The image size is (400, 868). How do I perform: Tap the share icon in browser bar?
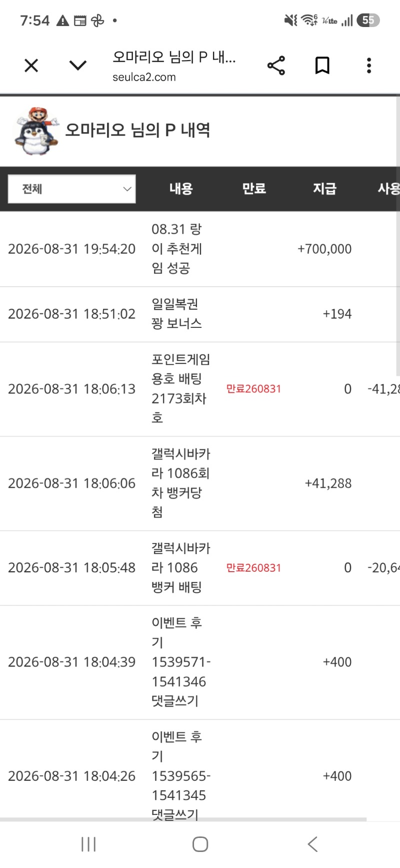coord(276,66)
